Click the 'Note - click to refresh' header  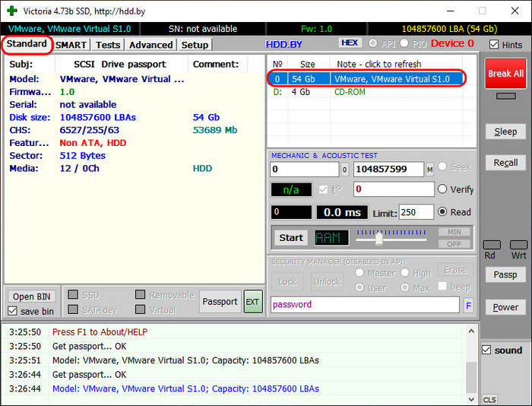(x=379, y=64)
